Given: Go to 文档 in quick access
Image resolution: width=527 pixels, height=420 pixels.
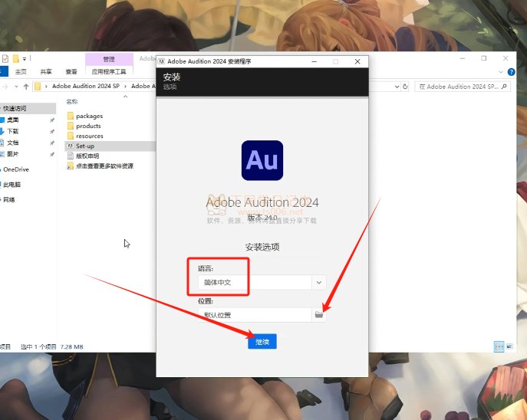Looking at the screenshot, I should 13,143.
